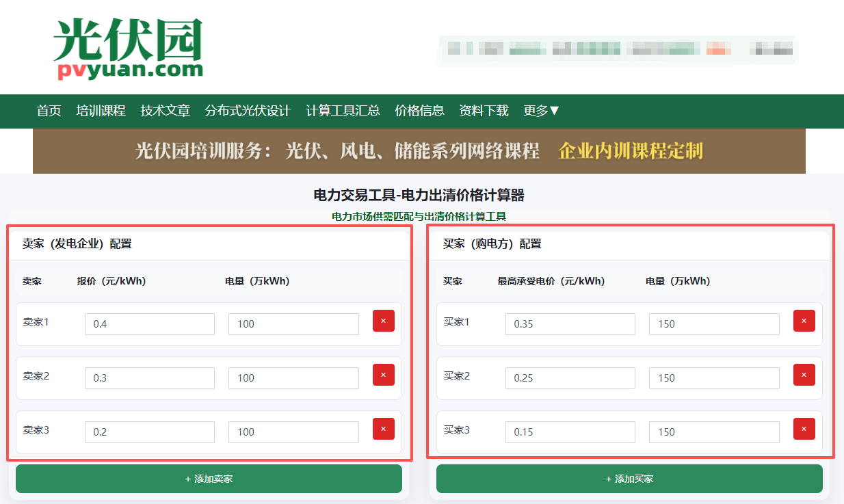Open 计算工具汇总 in the nav bar
Viewport: 844px width, 504px height.
point(343,111)
